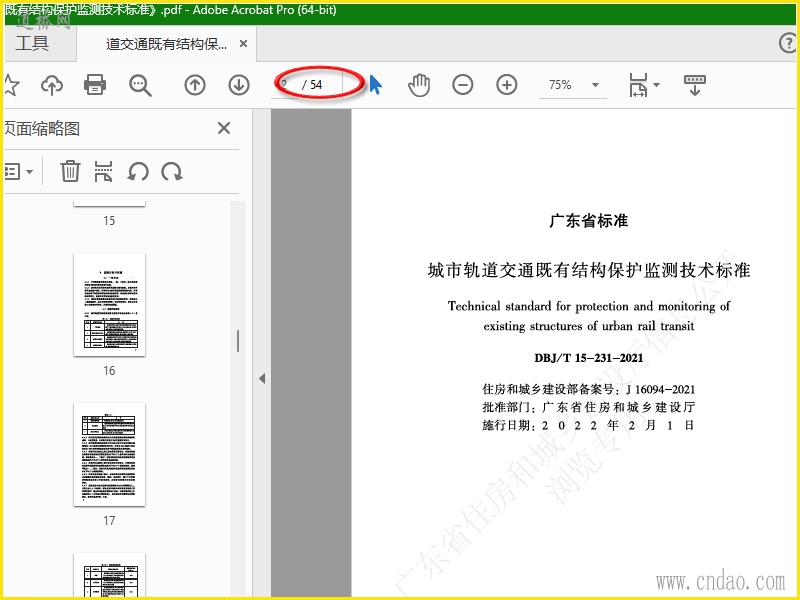Click the scrolling mode keyboard-arrow icon

tap(695, 85)
